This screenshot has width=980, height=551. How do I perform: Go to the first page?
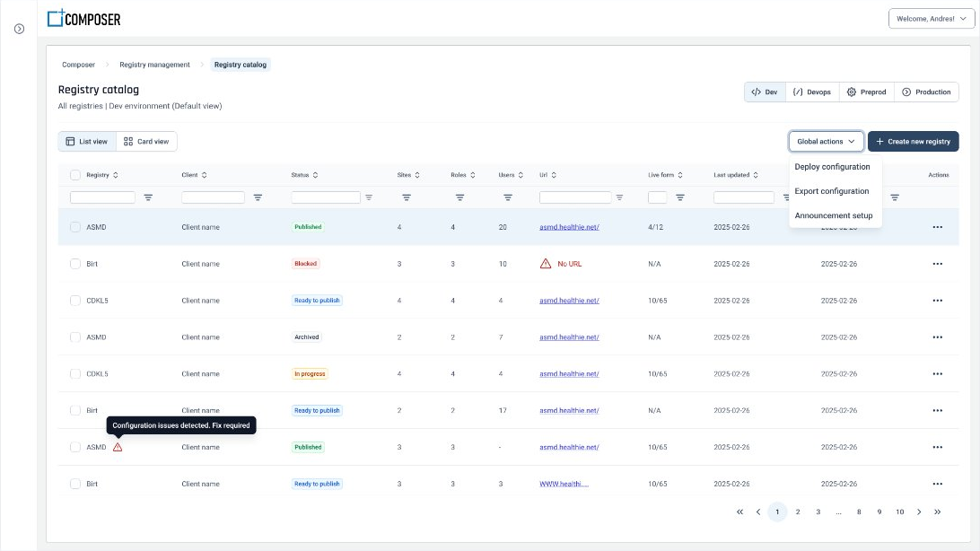(740, 512)
